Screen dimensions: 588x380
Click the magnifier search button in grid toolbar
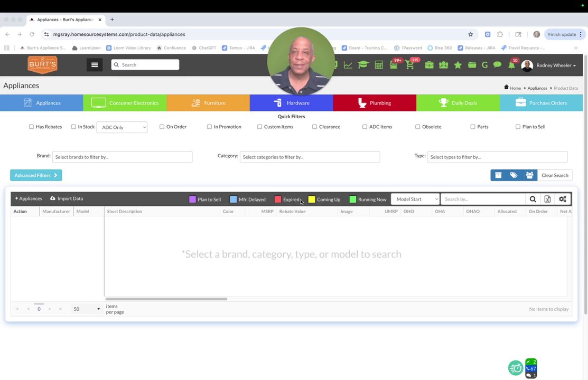pyautogui.click(x=533, y=199)
